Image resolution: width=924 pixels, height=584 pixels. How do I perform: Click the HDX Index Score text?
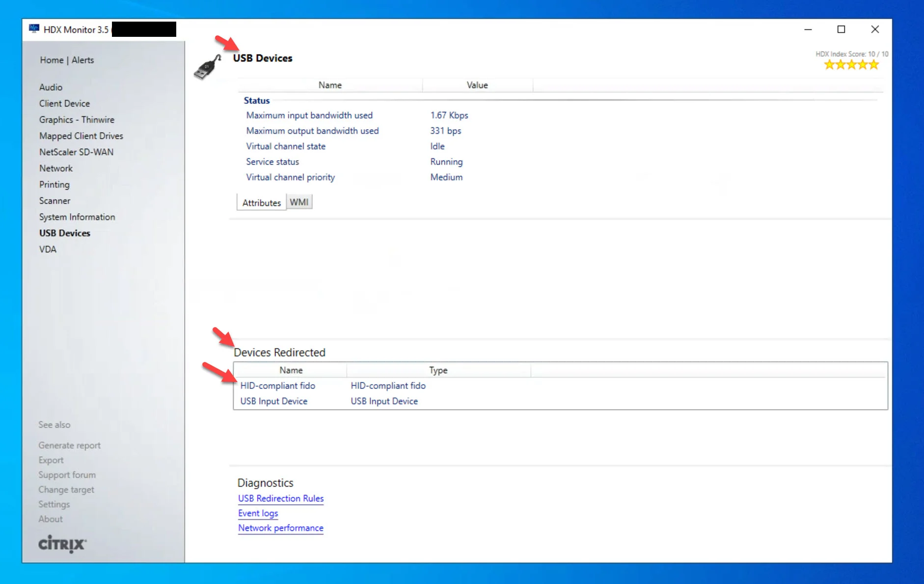click(851, 54)
